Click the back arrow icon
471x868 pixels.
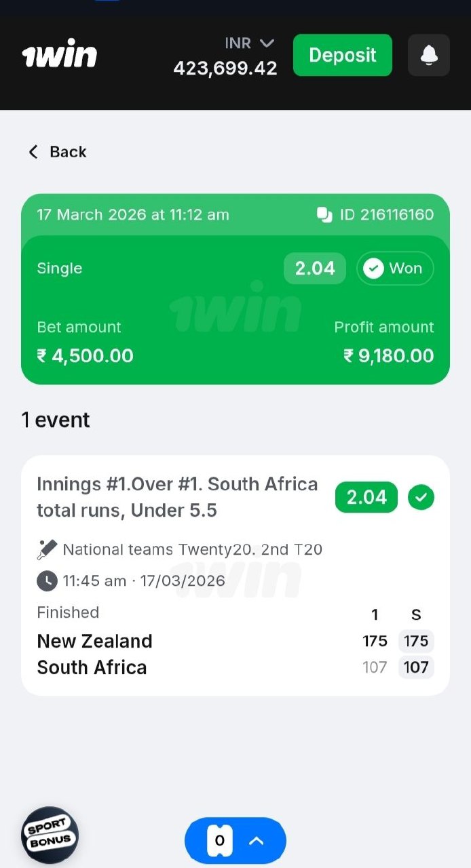coord(33,152)
